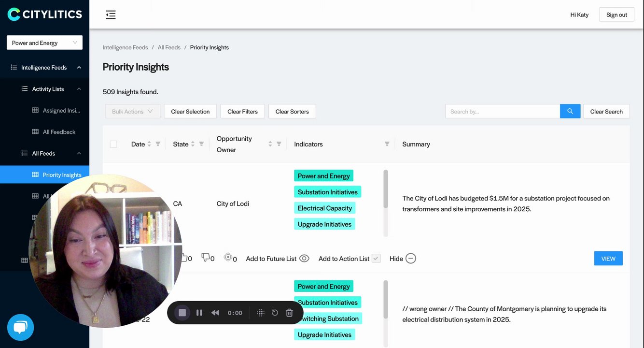Click thumbs-down icon in Lodi row
644x348 pixels.
(206, 258)
